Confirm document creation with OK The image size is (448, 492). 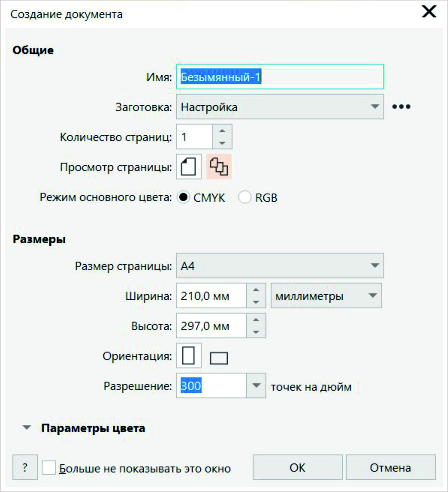(298, 467)
